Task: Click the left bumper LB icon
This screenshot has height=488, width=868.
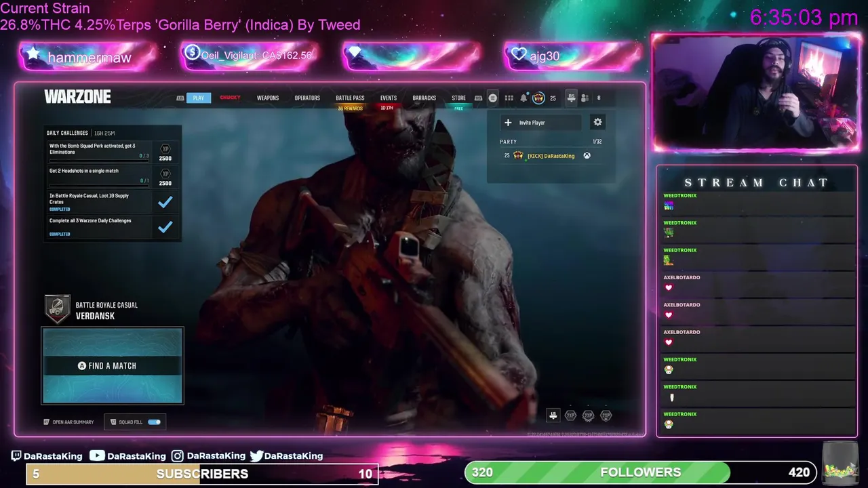Action: click(x=180, y=98)
